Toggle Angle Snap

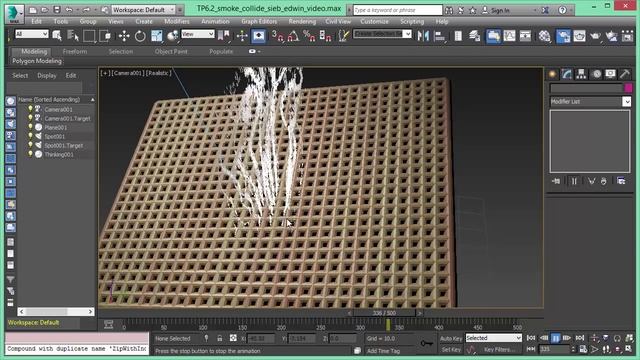(293, 36)
